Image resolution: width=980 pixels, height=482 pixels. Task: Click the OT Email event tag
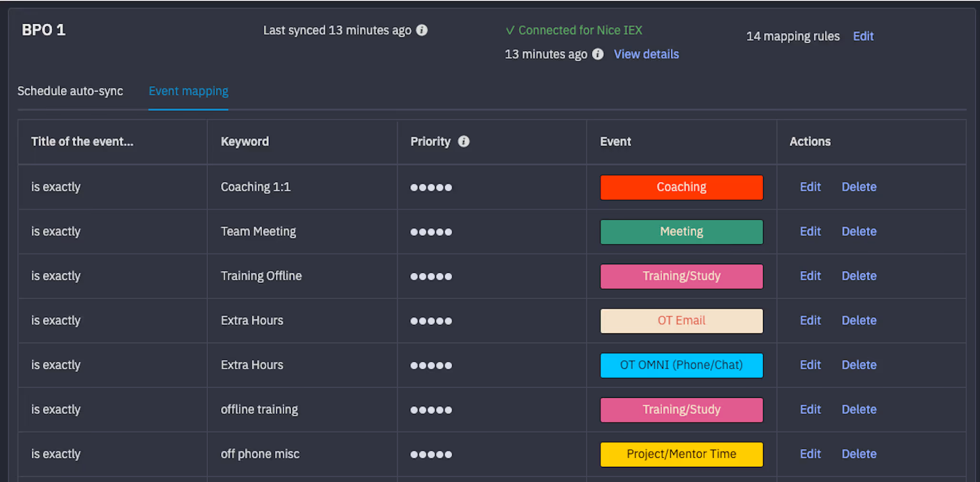682,321
